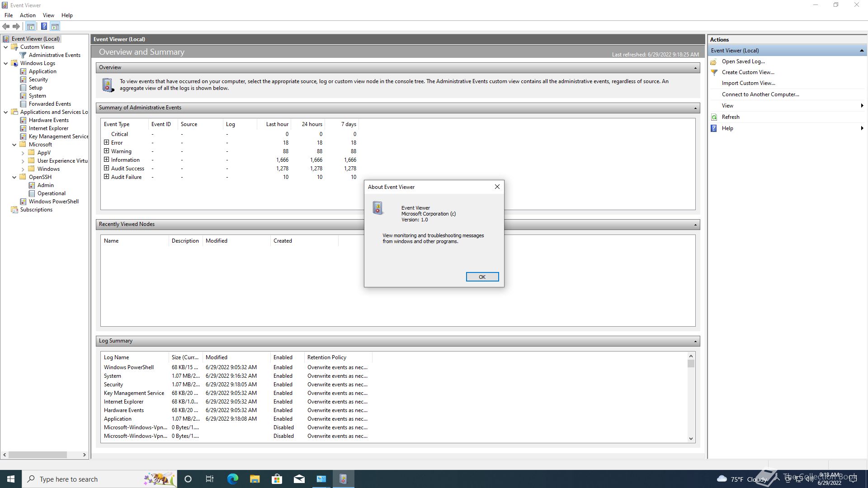
Task: Select the Security log in tree
Action: click(38, 80)
